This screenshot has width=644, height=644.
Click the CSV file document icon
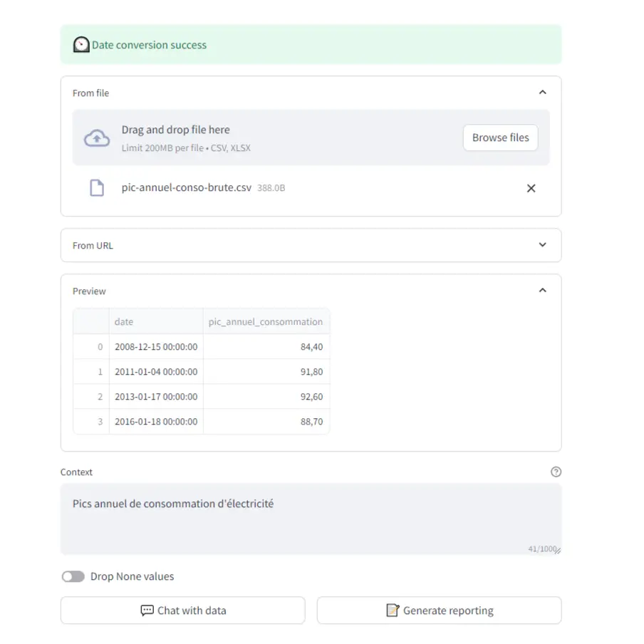point(97,187)
